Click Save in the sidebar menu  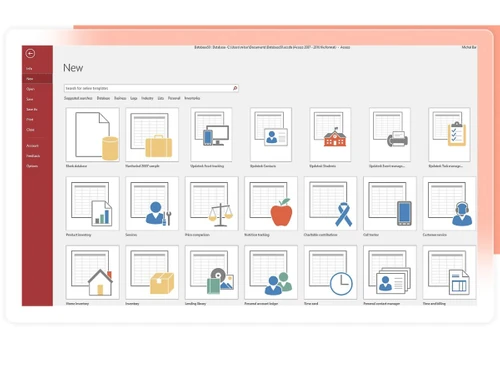pyautogui.click(x=30, y=99)
